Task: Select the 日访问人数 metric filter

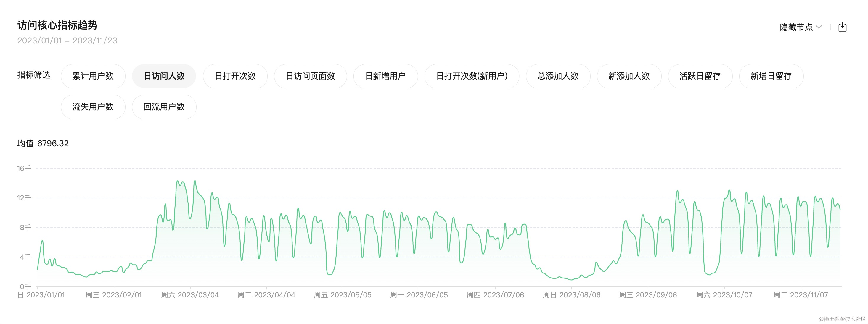Action: point(164,76)
